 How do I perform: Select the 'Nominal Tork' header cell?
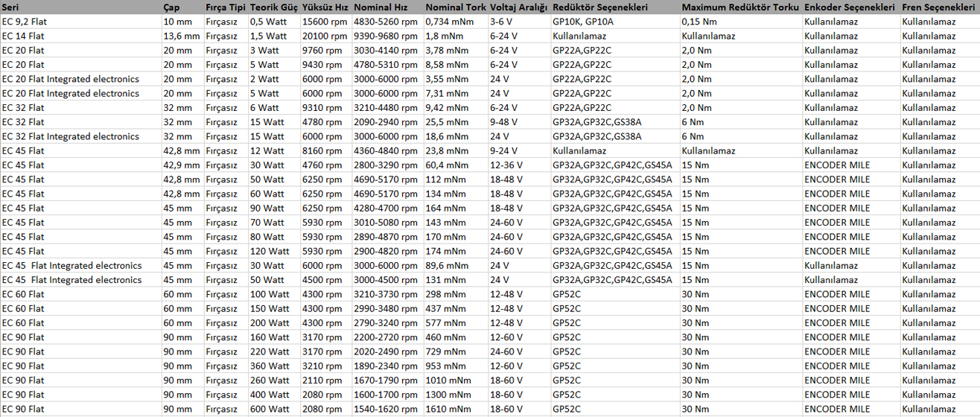456,7
